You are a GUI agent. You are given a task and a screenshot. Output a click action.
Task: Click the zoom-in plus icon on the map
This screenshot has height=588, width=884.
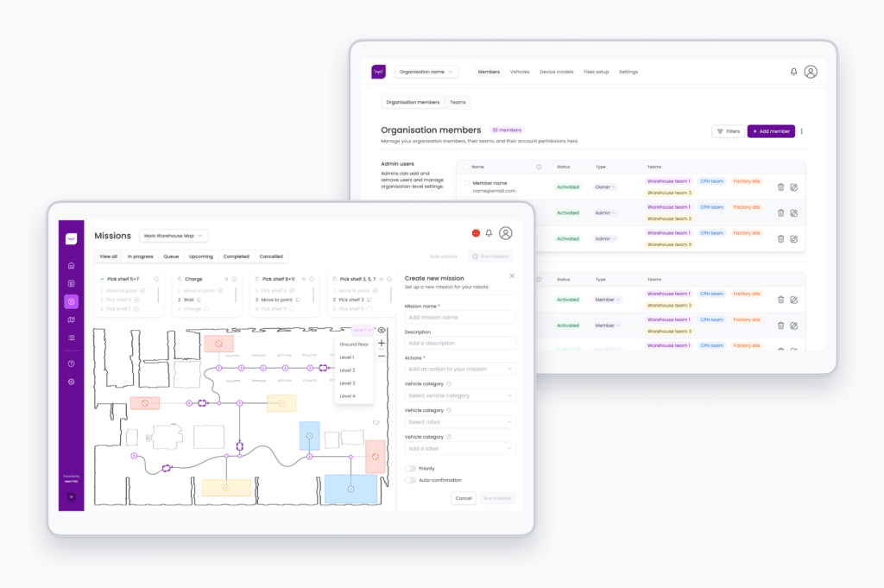(x=381, y=343)
